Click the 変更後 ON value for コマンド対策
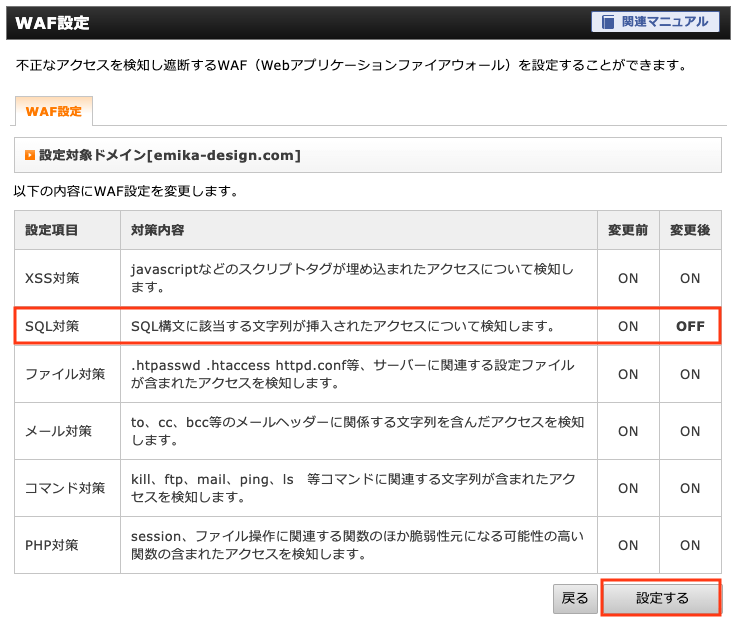This screenshot has width=739, height=623. [x=690, y=488]
